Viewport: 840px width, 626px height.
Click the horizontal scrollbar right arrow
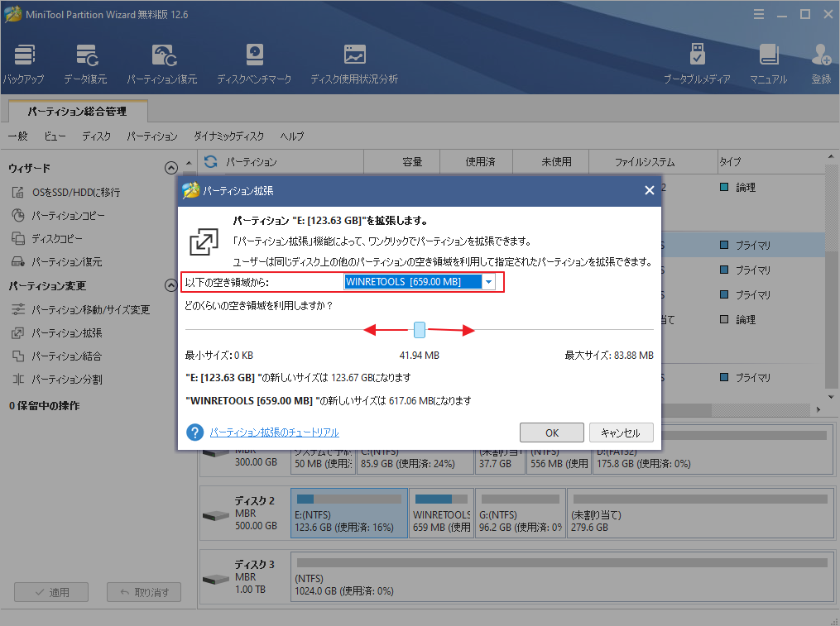818,409
